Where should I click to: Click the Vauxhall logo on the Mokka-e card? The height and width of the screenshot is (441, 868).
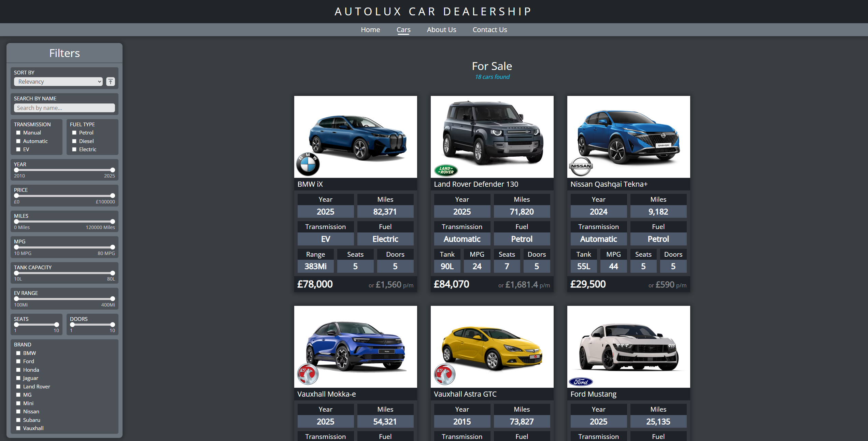click(x=308, y=374)
